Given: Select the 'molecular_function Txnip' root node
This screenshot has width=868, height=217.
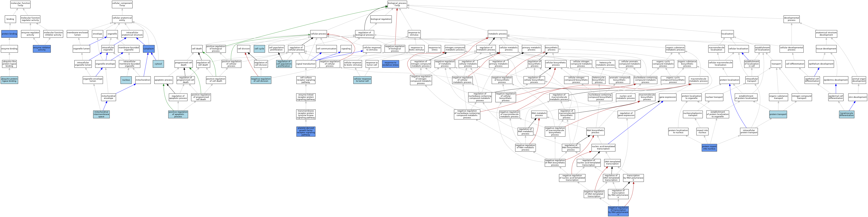Looking at the screenshot, I should tap(20, 4).
